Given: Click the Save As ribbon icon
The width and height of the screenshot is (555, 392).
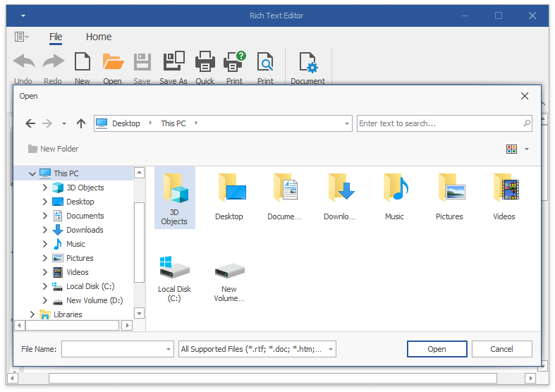Looking at the screenshot, I should coord(173,63).
